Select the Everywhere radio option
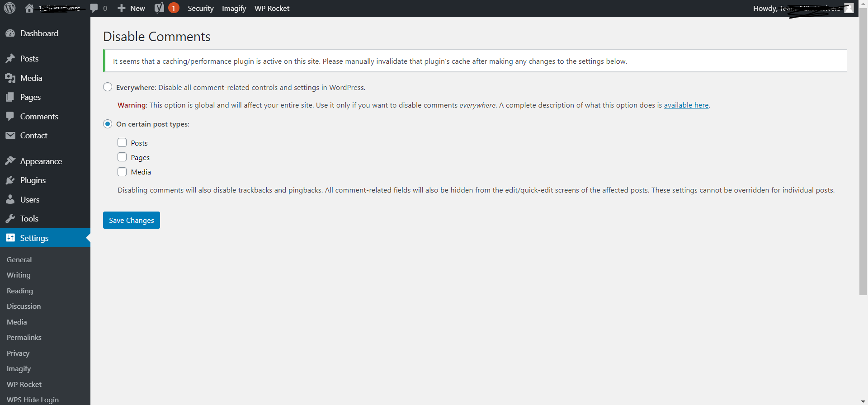The height and width of the screenshot is (405, 868). 108,87
